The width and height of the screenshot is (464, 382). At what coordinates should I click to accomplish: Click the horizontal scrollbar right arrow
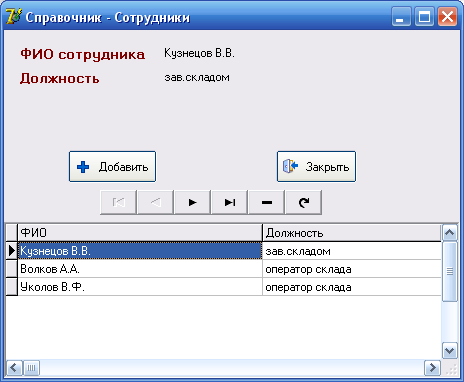click(432, 368)
